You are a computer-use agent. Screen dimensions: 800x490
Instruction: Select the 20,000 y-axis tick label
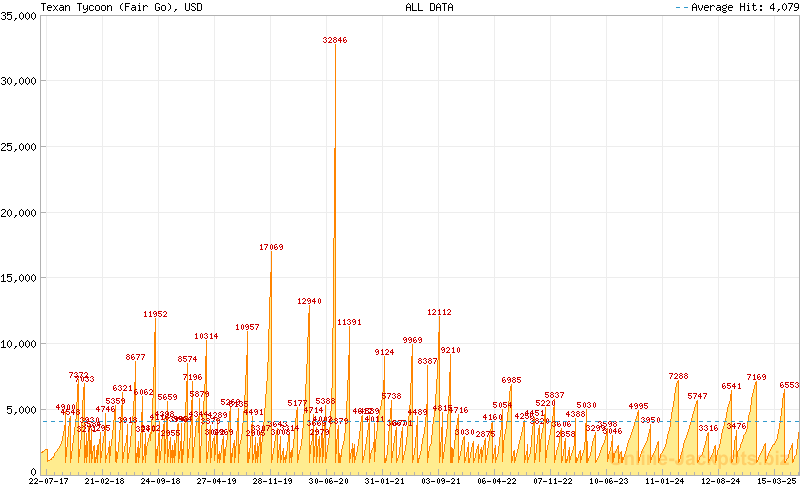[x=19, y=212]
